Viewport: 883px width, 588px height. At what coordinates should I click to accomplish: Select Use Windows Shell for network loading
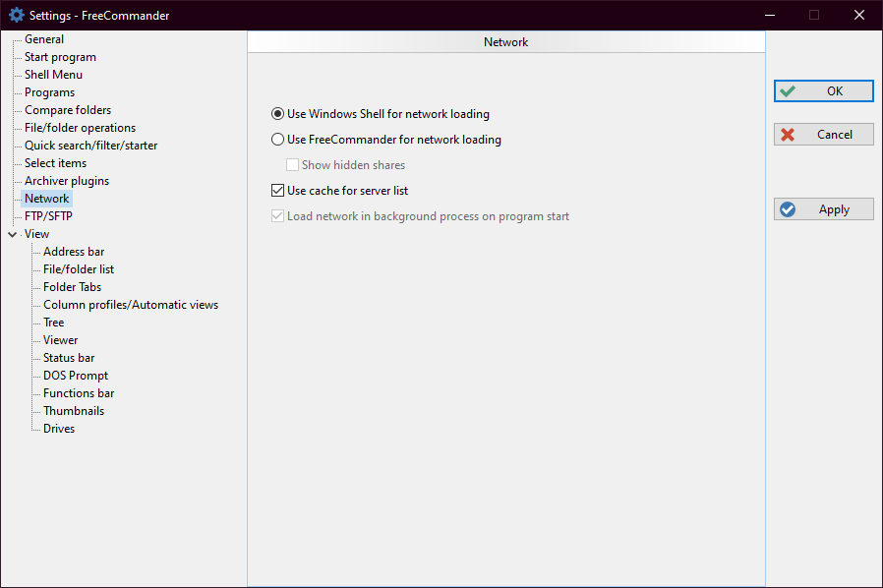click(x=278, y=114)
